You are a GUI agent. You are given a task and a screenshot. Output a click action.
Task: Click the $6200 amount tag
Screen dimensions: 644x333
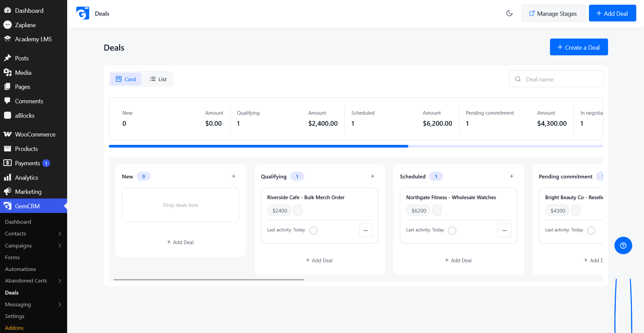click(x=419, y=211)
